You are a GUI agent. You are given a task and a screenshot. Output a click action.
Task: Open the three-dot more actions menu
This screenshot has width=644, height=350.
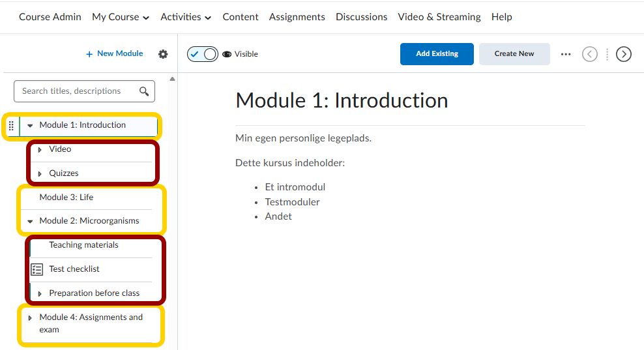(x=566, y=54)
